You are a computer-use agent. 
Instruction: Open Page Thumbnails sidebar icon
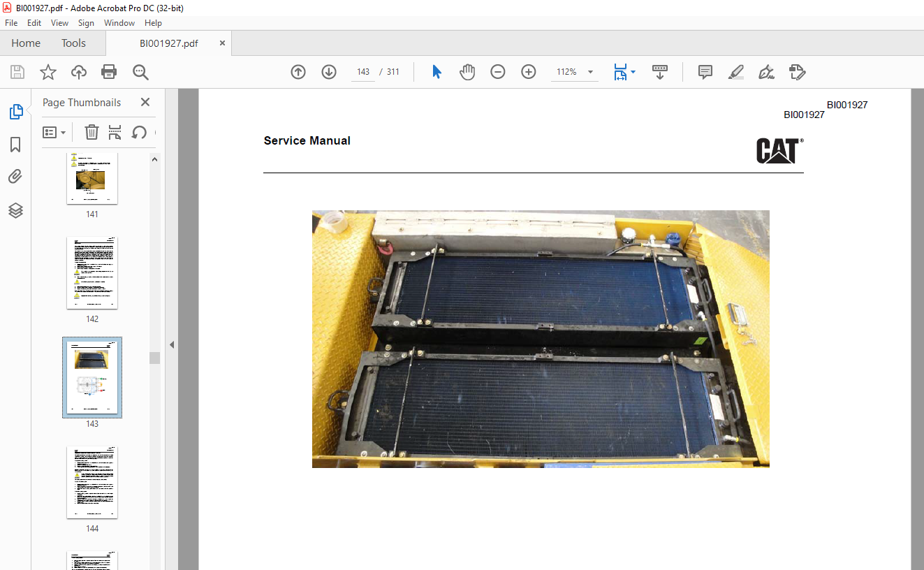pos(15,112)
